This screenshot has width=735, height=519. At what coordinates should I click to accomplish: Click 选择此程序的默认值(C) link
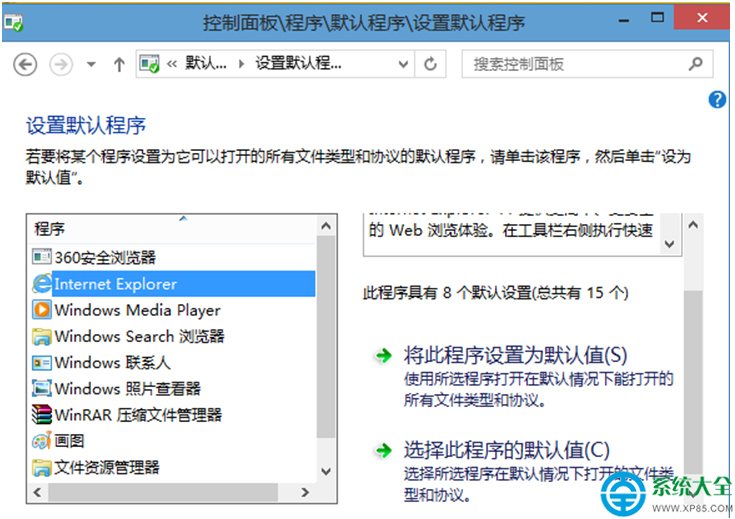[x=507, y=451]
